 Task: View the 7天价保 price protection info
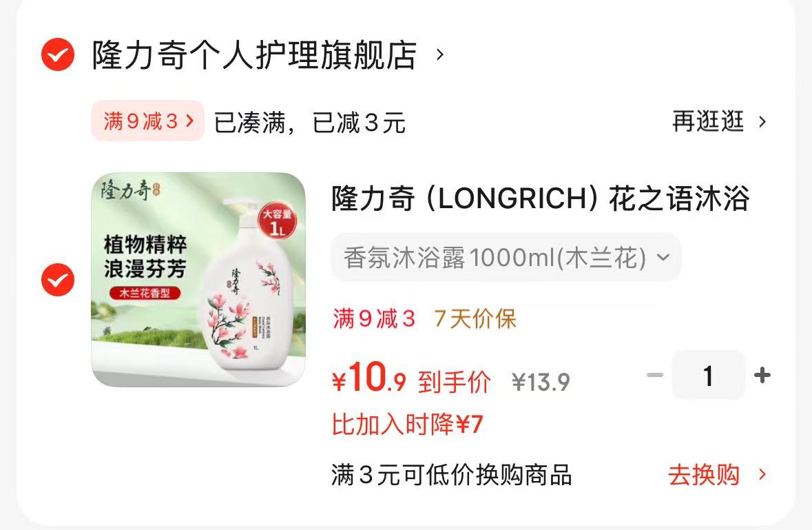(475, 318)
